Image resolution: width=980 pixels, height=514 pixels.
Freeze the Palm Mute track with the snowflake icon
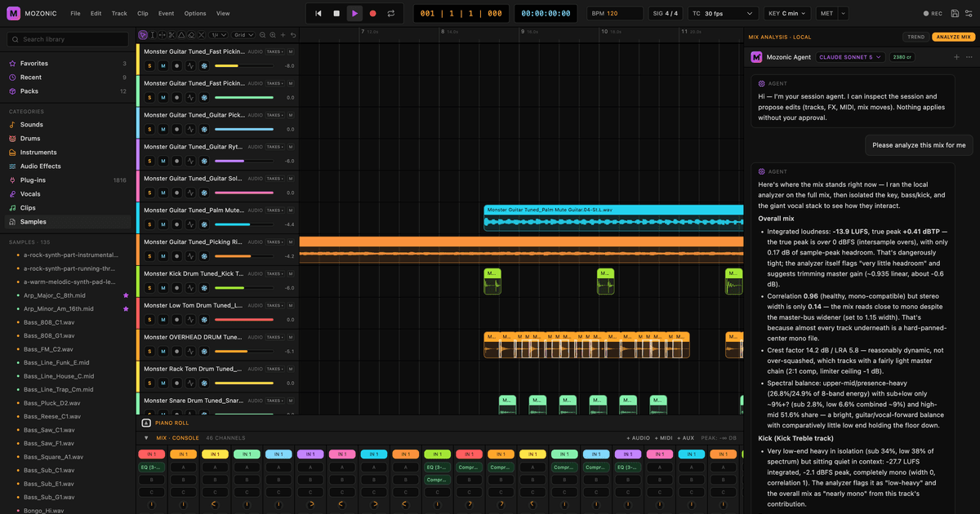[x=204, y=224]
